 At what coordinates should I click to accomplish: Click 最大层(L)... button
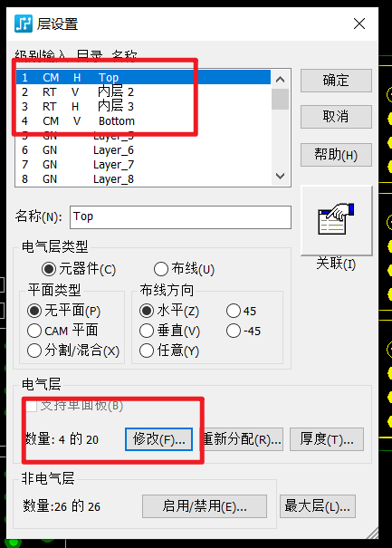pos(318,506)
